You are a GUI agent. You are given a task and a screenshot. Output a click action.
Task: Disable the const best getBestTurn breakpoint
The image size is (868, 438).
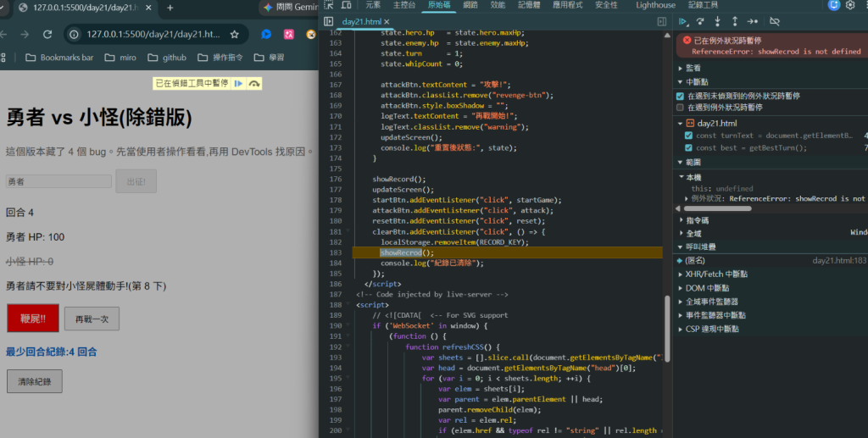(x=688, y=147)
